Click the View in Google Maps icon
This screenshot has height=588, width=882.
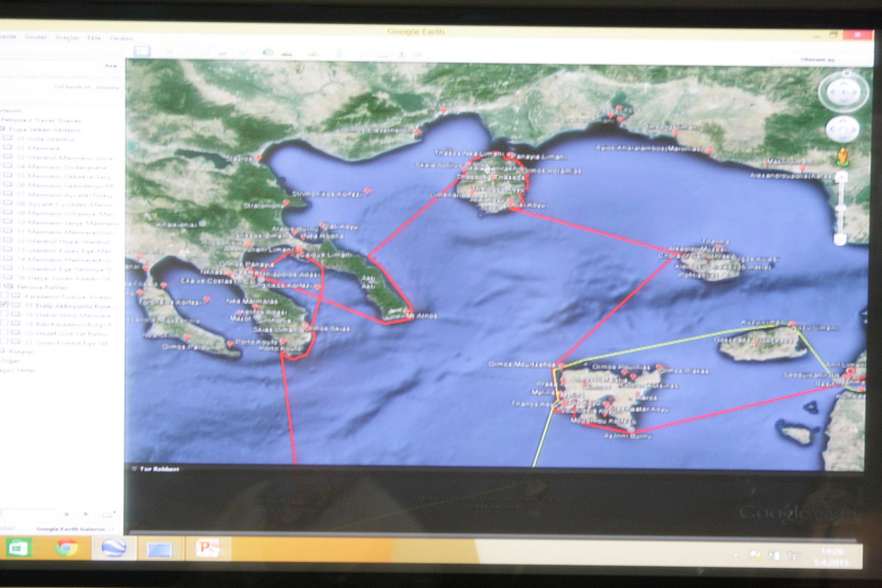(420, 53)
